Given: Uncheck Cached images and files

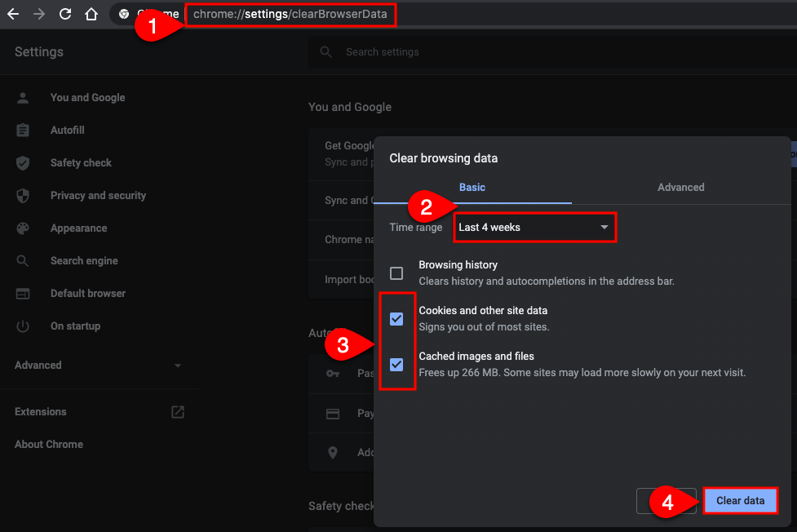Looking at the screenshot, I should pyautogui.click(x=396, y=365).
